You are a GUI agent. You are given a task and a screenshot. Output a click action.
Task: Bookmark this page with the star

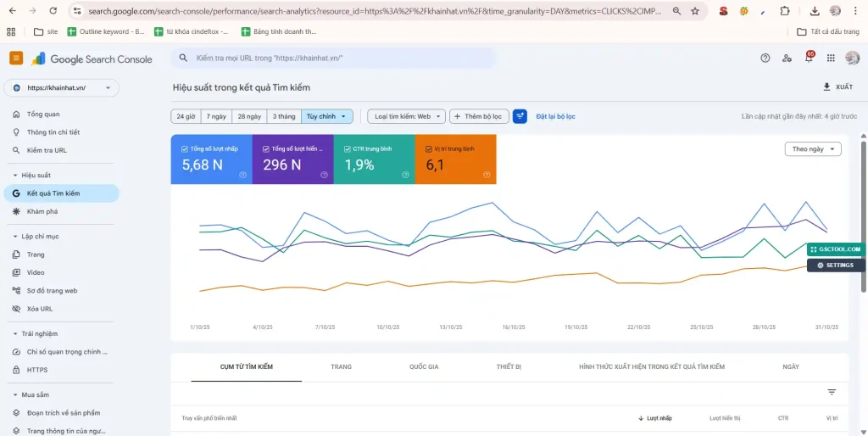tap(695, 10)
